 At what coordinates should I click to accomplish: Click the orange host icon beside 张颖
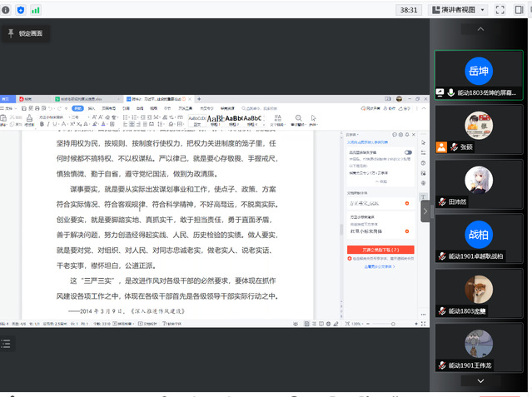coord(441,146)
